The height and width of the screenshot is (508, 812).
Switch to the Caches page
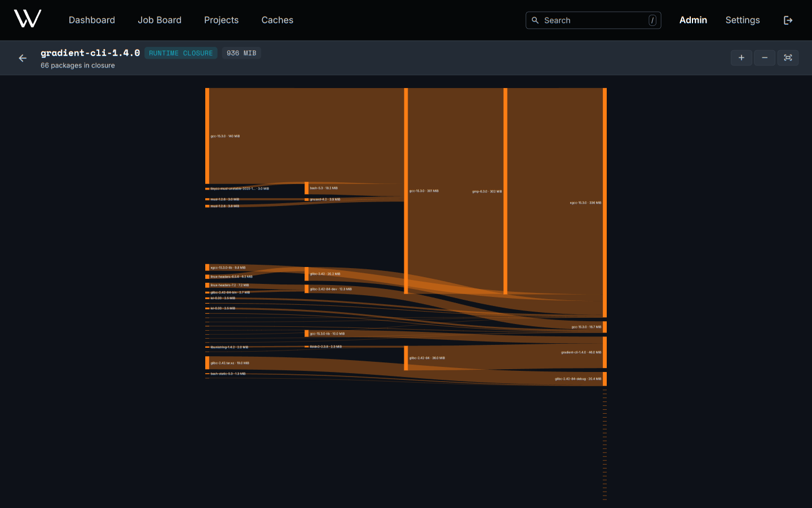[277, 20]
